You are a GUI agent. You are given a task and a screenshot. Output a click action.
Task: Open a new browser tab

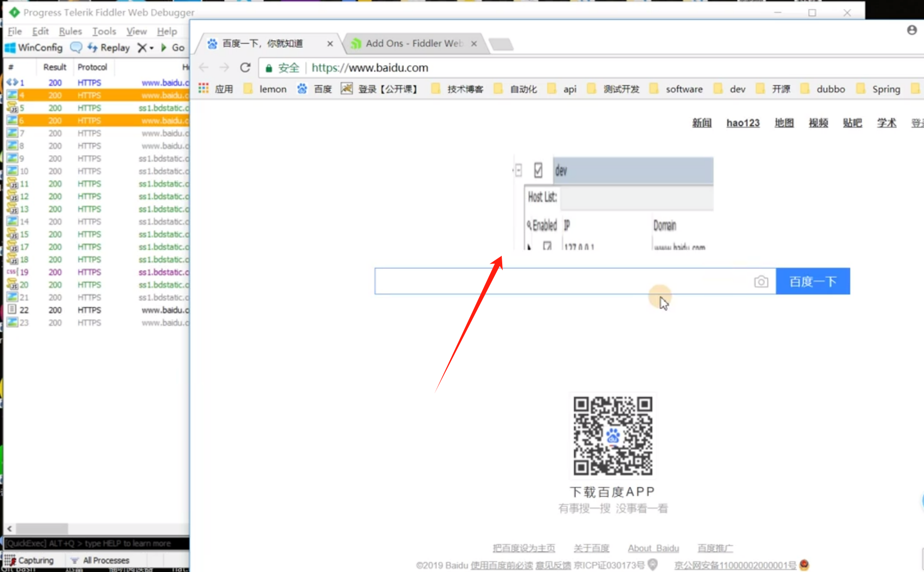click(501, 44)
